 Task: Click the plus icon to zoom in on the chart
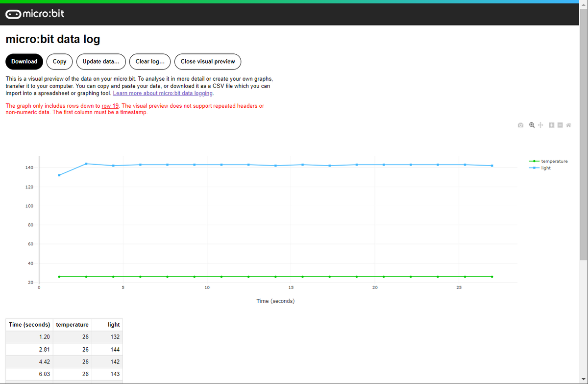[551, 125]
